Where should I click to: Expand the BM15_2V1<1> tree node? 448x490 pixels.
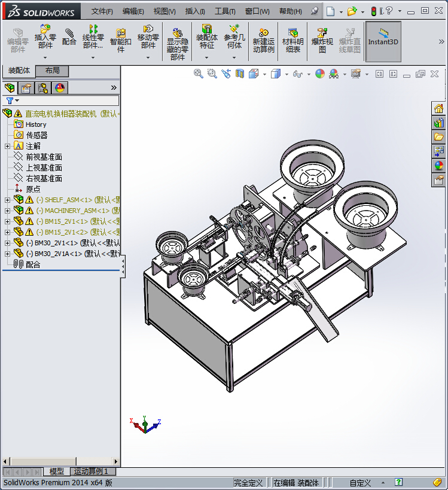8,221
